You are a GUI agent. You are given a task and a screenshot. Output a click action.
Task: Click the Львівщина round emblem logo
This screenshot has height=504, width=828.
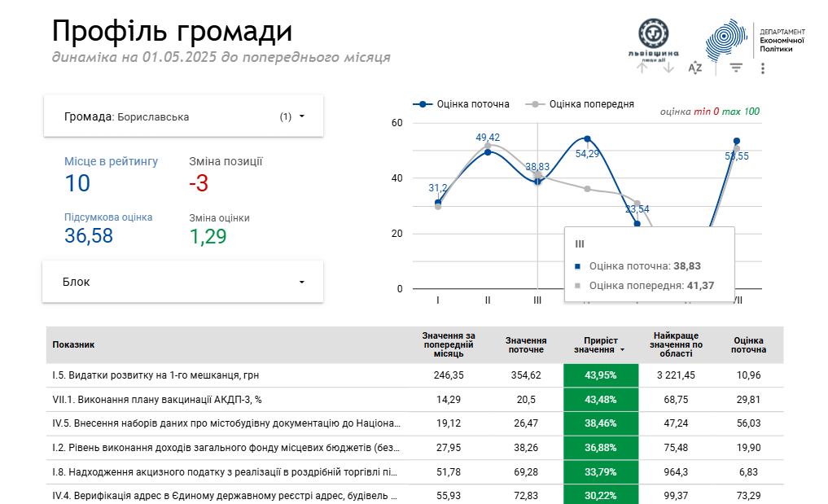coord(655,34)
